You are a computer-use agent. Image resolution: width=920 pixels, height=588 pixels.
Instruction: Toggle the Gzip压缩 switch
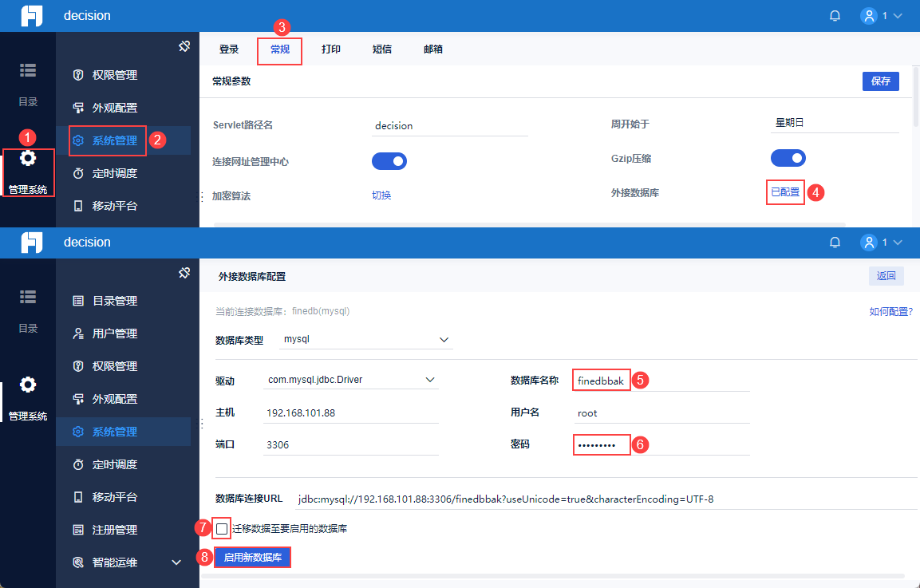788,158
